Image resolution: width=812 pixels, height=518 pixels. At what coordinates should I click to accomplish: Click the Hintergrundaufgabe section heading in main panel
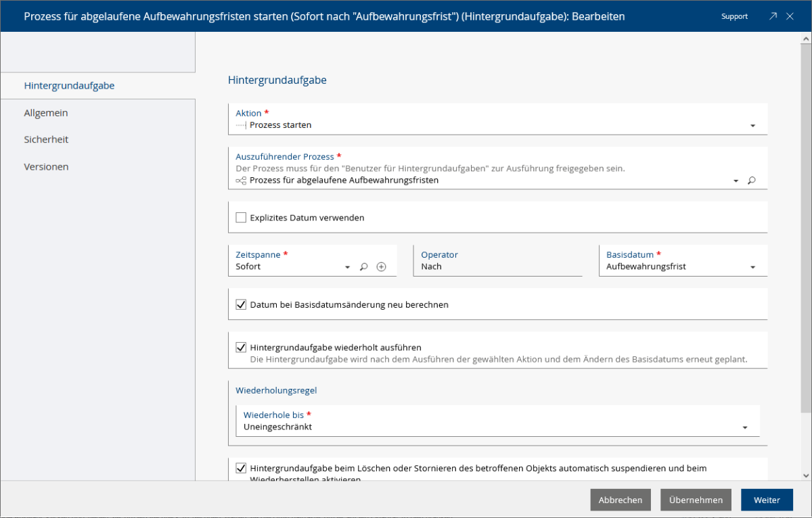(277, 80)
